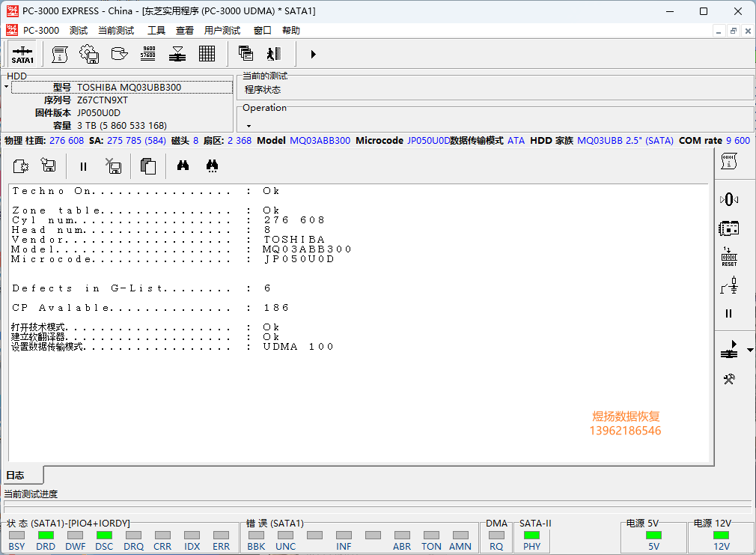Restore the inner document window
Screen dimensions: 756x555
click(734, 31)
